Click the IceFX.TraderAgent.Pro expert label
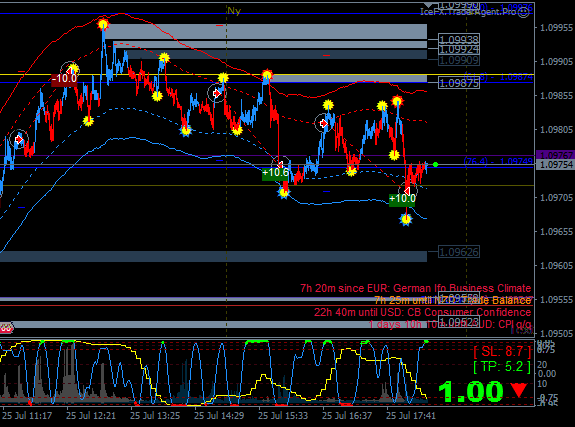The image size is (575, 427). tap(468, 12)
